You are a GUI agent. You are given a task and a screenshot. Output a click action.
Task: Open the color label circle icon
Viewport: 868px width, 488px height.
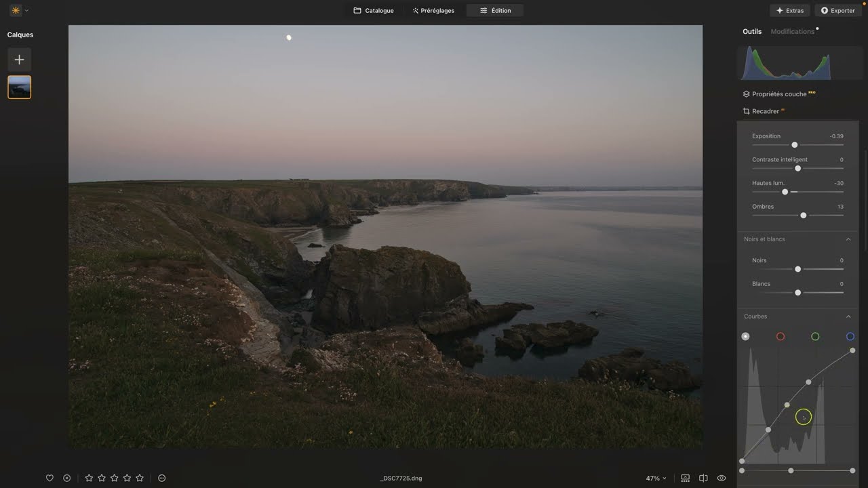[162, 478]
